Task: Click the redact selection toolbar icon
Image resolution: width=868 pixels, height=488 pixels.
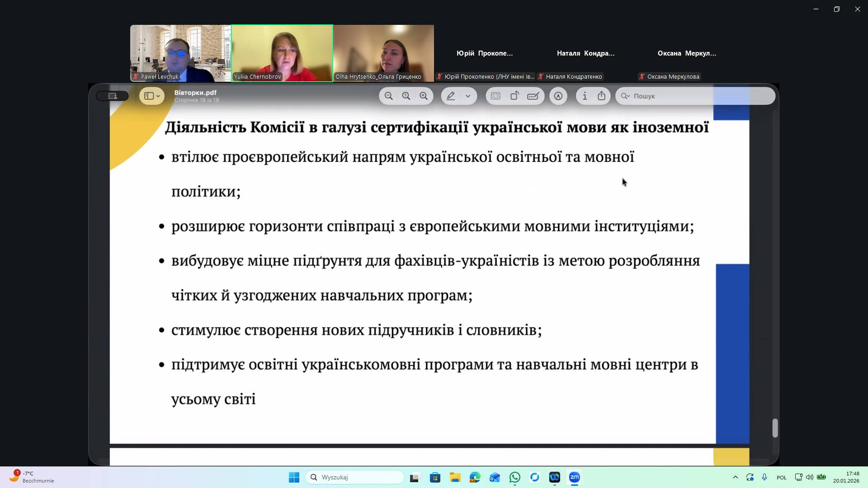Action: (x=495, y=96)
